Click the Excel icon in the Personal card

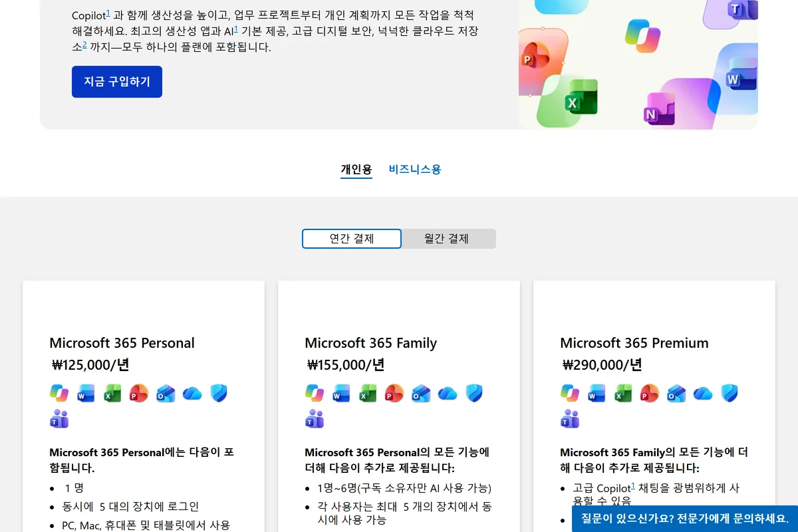pos(112,393)
